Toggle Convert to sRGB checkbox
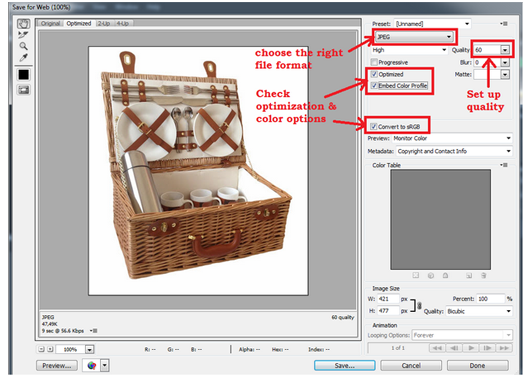 (373, 127)
